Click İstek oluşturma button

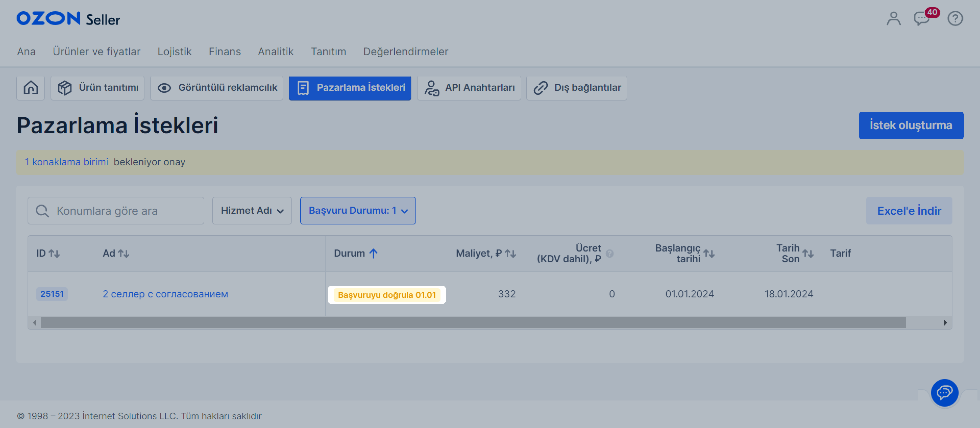coord(911,125)
